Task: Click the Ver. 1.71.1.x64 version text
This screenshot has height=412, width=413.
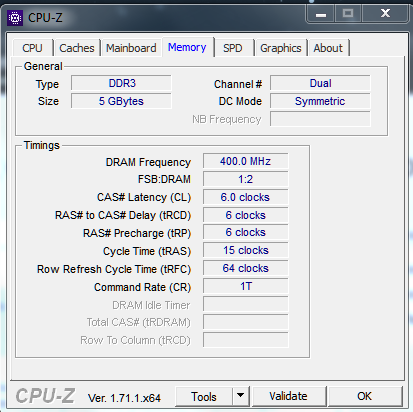Action: [124, 398]
